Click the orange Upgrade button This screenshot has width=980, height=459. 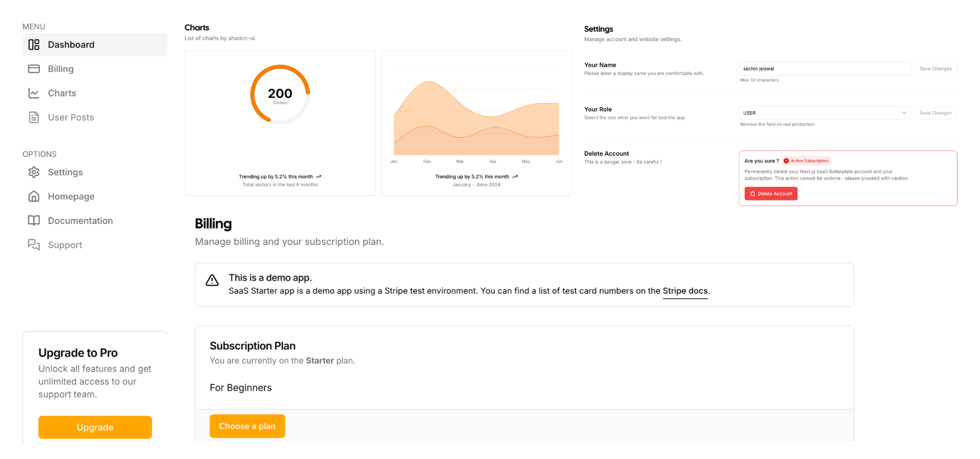point(95,427)
